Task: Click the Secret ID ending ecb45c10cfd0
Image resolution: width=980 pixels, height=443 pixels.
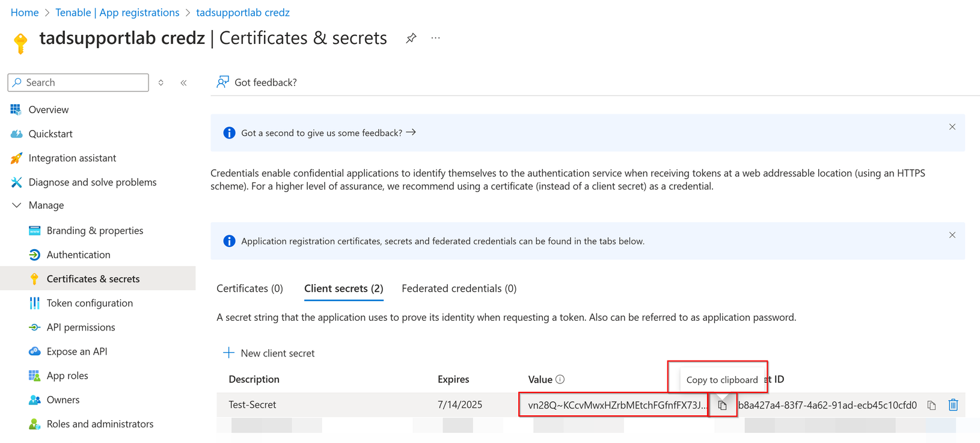Action: coord(827,405)
